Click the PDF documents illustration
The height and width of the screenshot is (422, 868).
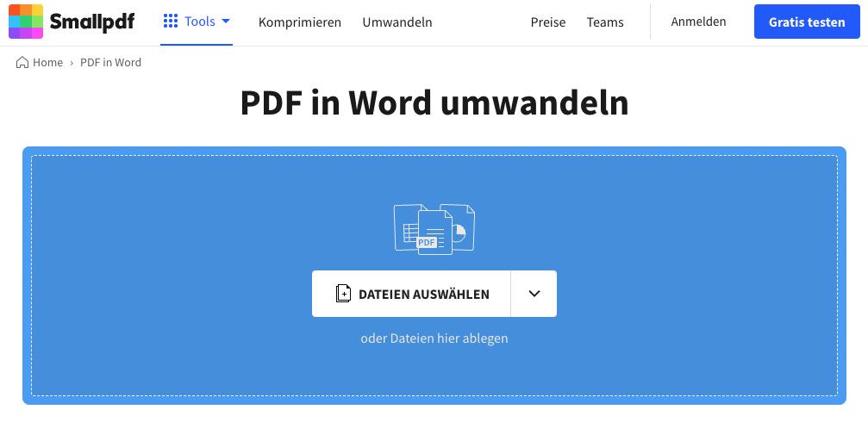tap(434, 229)
